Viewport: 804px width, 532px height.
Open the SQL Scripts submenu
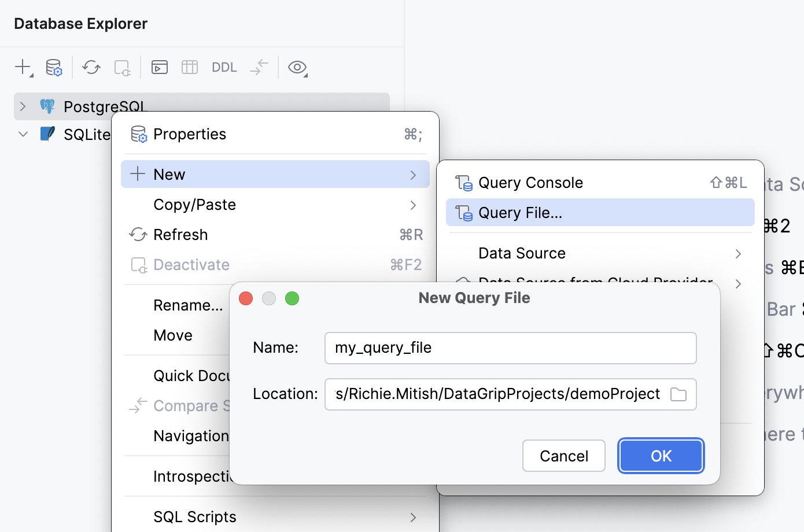coord(194,516)
